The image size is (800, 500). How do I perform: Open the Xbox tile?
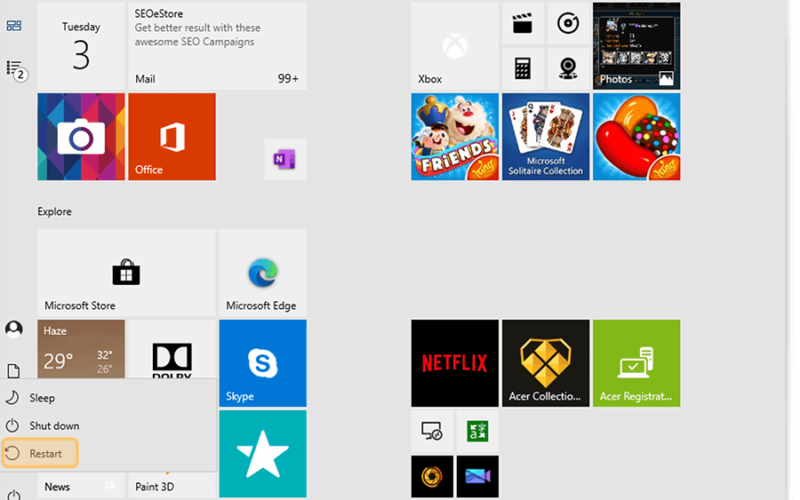point(455,46)
